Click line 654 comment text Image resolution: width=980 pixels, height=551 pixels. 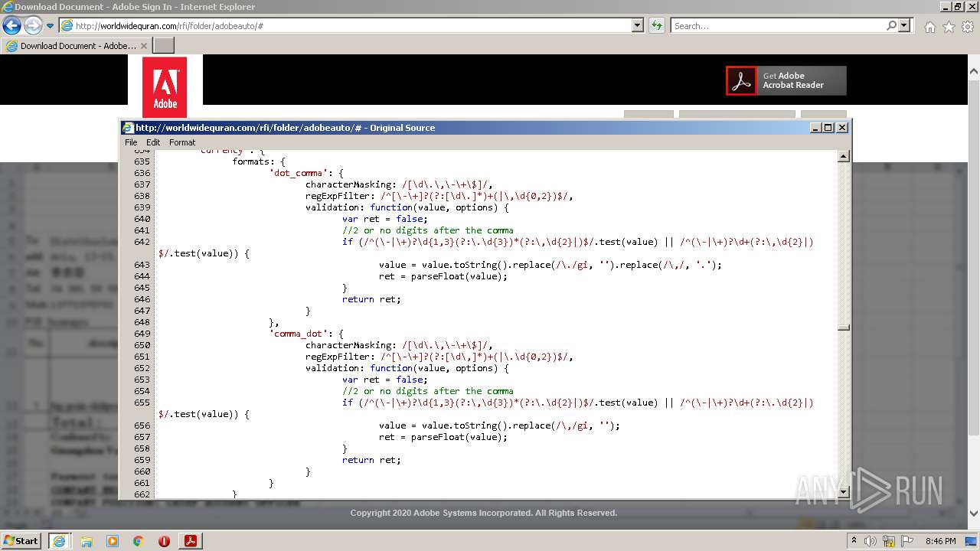[x=428, y=391]
